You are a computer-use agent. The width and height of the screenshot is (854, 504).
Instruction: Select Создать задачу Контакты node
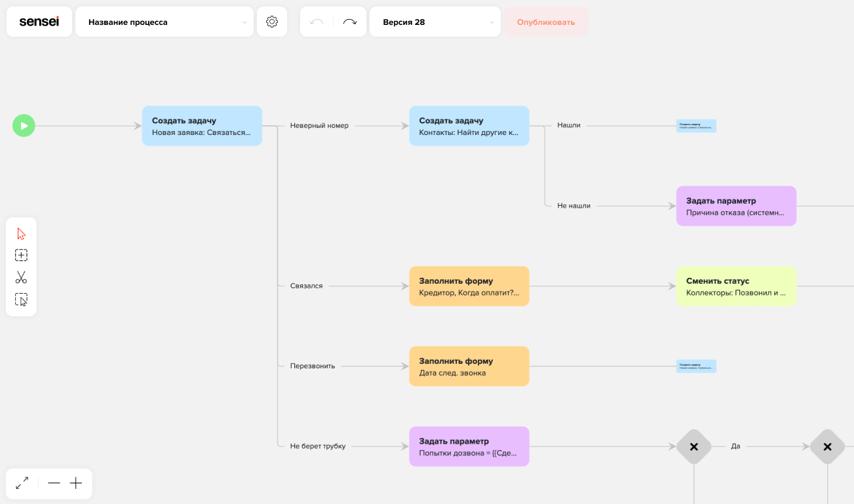(469, 126)
